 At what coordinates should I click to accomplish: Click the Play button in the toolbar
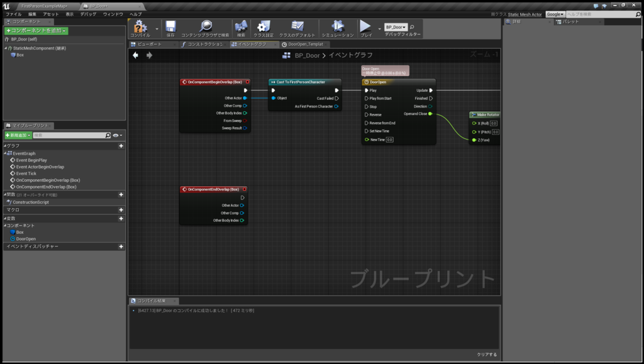coord(365,28)
